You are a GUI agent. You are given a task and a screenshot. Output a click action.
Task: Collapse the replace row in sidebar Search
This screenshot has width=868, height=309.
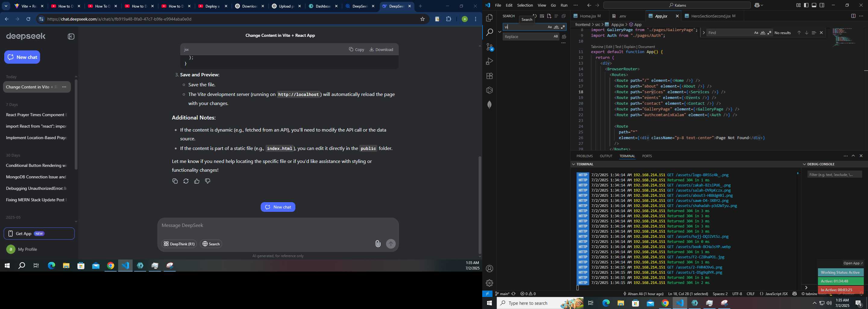coord(499,32)
